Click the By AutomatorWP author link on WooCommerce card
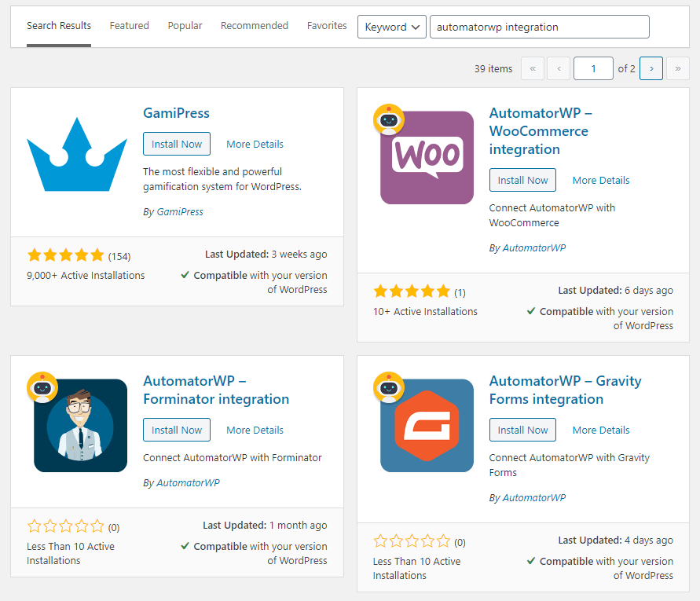Screen dimensions: 700x601 pos(533,247)
